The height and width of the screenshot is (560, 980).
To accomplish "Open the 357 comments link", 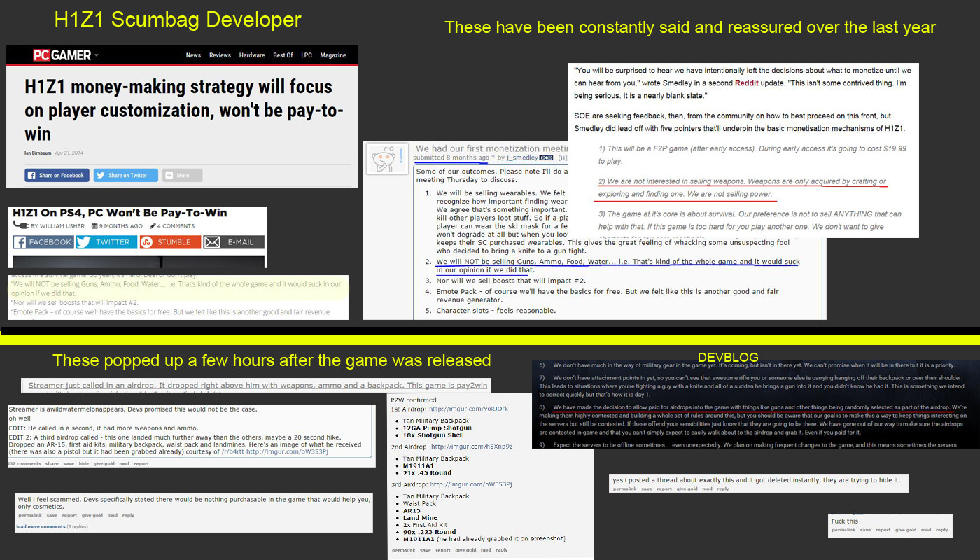I will (x=24, y=463).
